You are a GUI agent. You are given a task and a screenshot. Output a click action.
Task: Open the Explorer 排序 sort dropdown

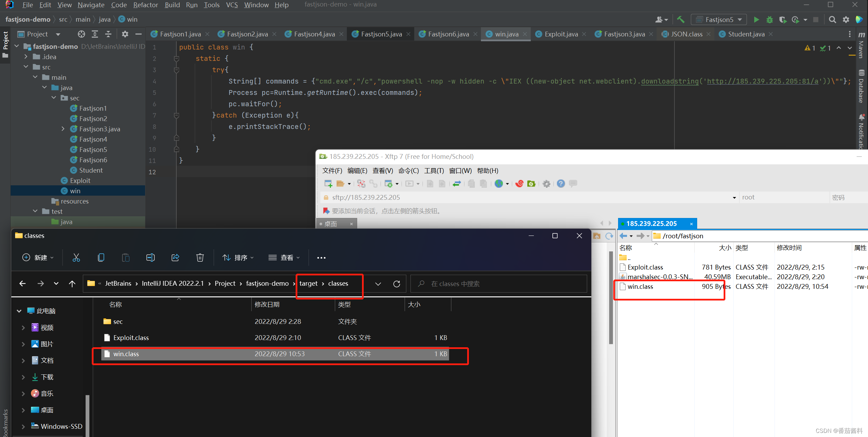238,258
